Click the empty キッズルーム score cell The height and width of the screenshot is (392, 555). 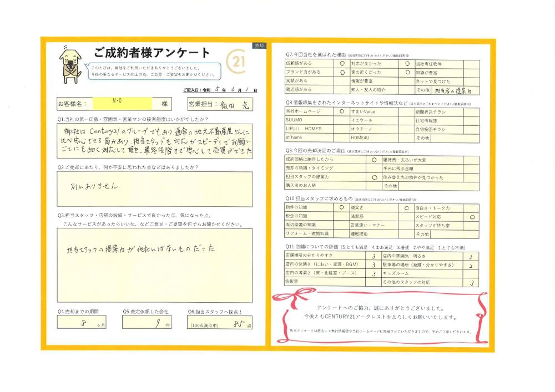pyautogui.click(x=471, y=273)
